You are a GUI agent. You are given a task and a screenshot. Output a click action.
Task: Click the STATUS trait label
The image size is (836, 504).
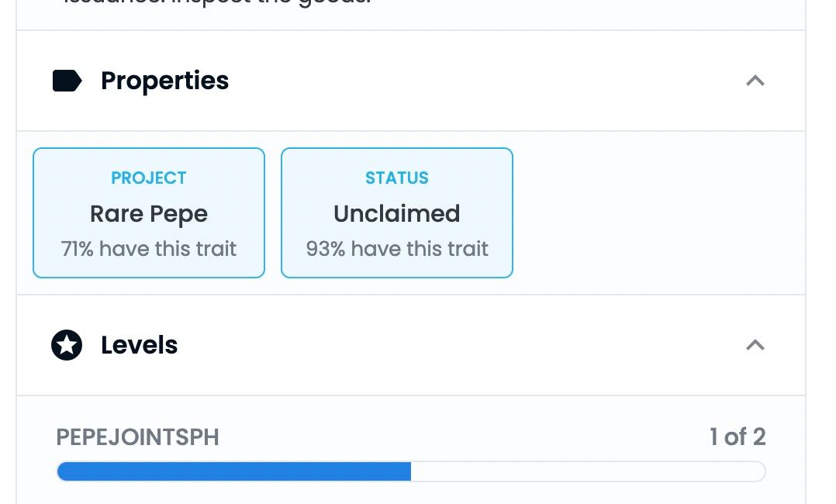click(397, 178)
